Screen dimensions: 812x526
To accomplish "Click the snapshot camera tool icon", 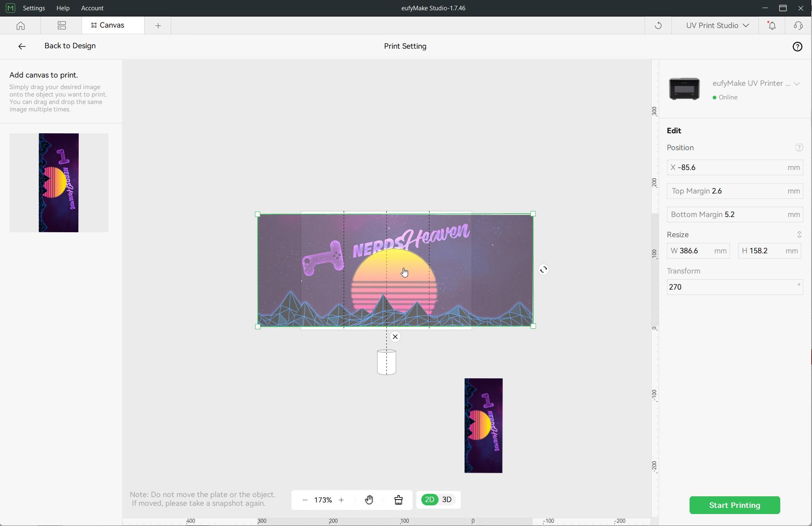I will point(399,500).
